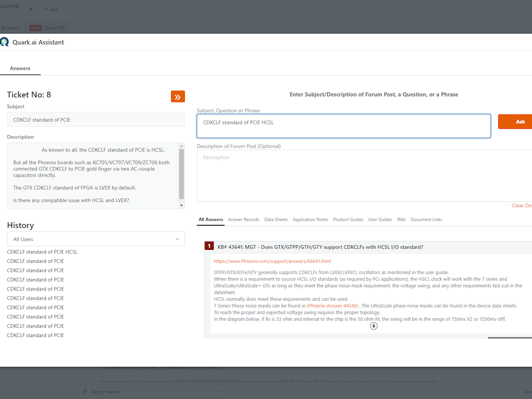Close the PCIE ticket tab with the x
The width and height of the screenshot is (532, 399).
pos(31,9)
